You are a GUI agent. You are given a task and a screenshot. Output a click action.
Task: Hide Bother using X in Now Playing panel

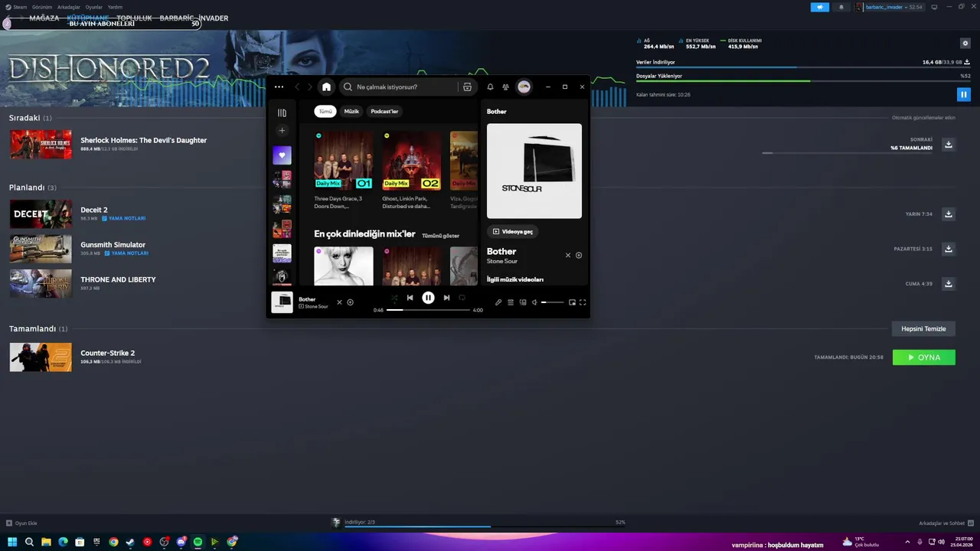pyautogui.click(x=568, y=255)
